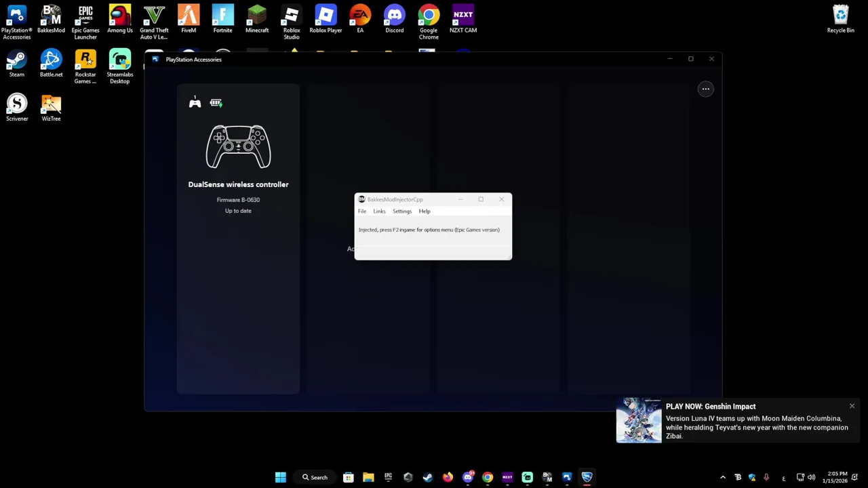Image resolution: width=868 pixels, height=488 pixels.
Task: Switch to Discord in the taskbar
Action: tap(467, 477)
